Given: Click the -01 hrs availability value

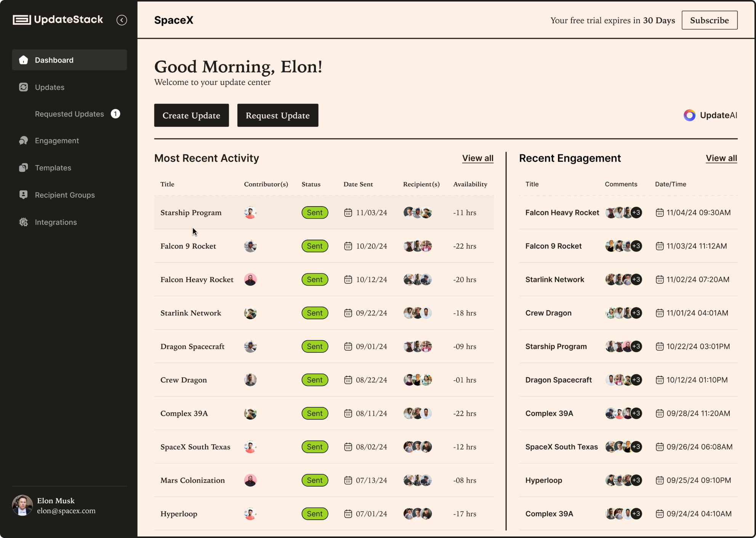Looking at the screenshot, I should pos(464,380).
